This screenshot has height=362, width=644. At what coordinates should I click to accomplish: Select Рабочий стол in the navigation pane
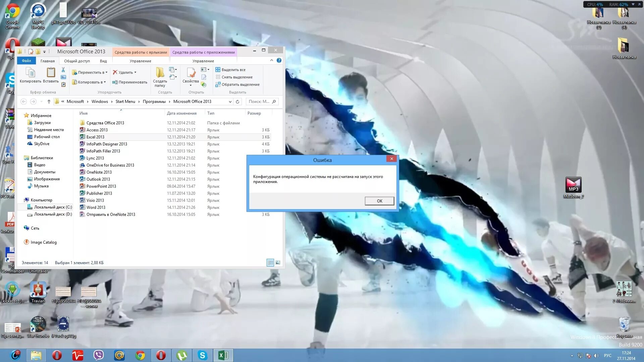[47, 137]
